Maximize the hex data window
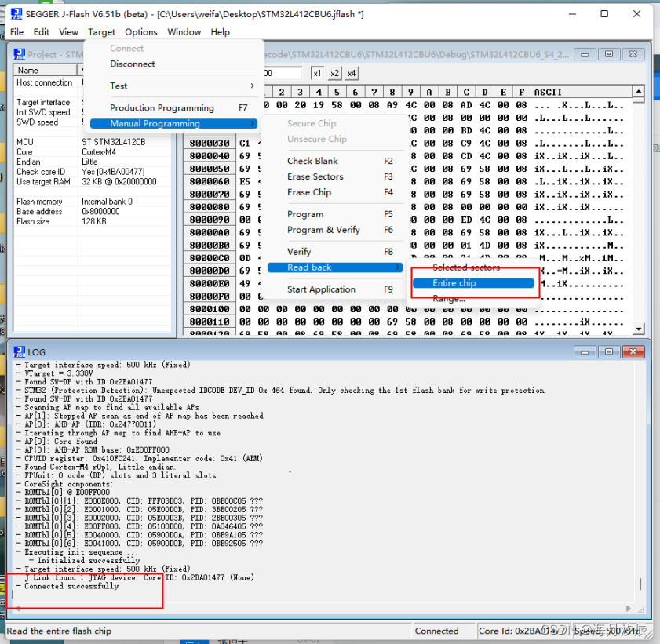 pyautogui.click(x=609, y=54)
